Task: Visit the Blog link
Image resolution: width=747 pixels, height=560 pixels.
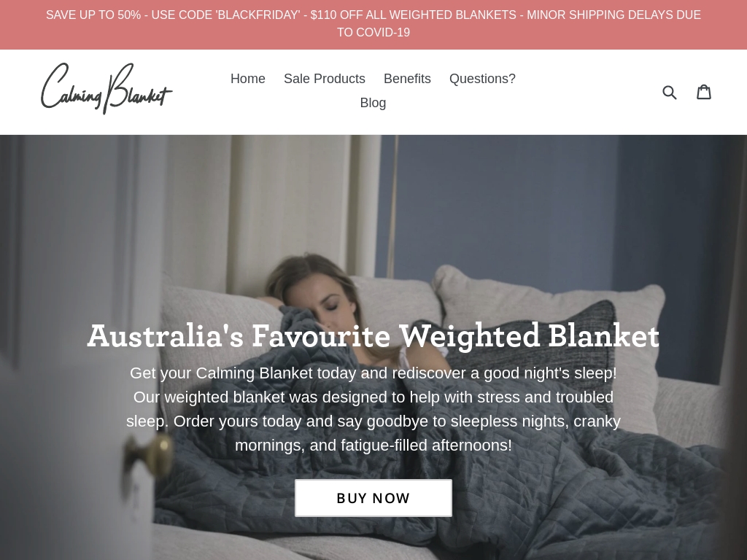Action: pyautogui.click(x=373, y=103)
